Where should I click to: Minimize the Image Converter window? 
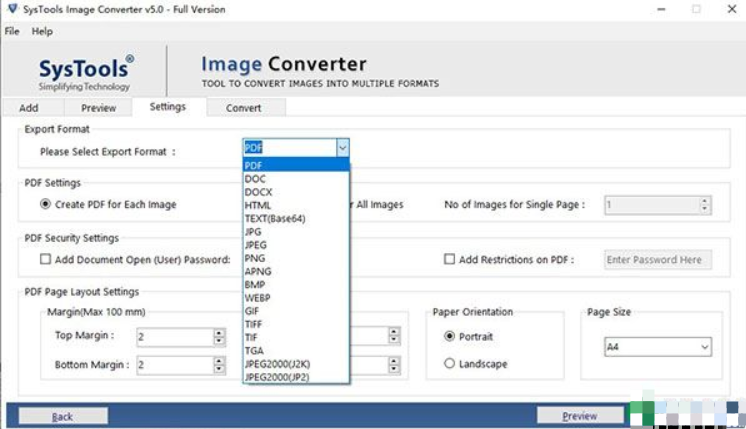pos(661,9)
